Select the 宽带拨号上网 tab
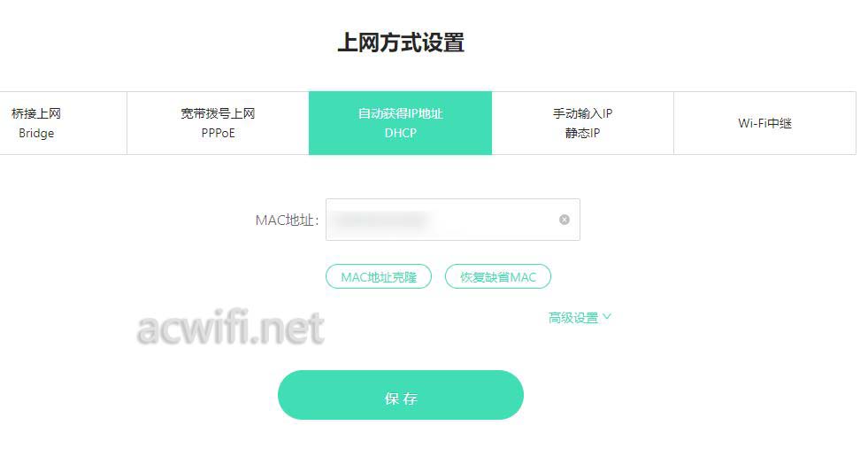This screenshot has height=464, width=868. (x=219, y=123)
